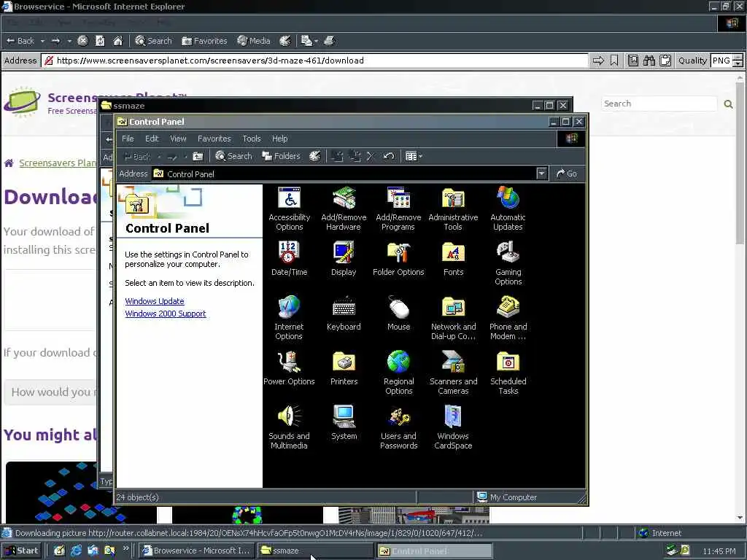Viewport: 747px width, 560px height.
Task: Open Users and Passwords applet
Action: [398, 427]
